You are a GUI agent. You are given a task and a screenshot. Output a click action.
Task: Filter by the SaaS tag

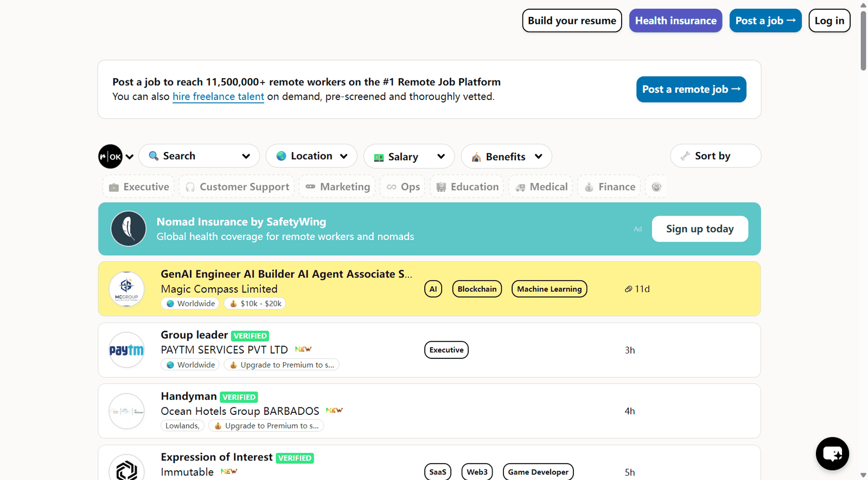[437, 471]
